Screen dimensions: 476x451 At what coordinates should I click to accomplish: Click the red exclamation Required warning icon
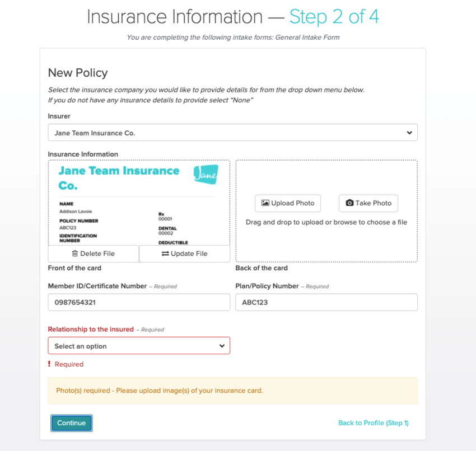click(49, 364)
